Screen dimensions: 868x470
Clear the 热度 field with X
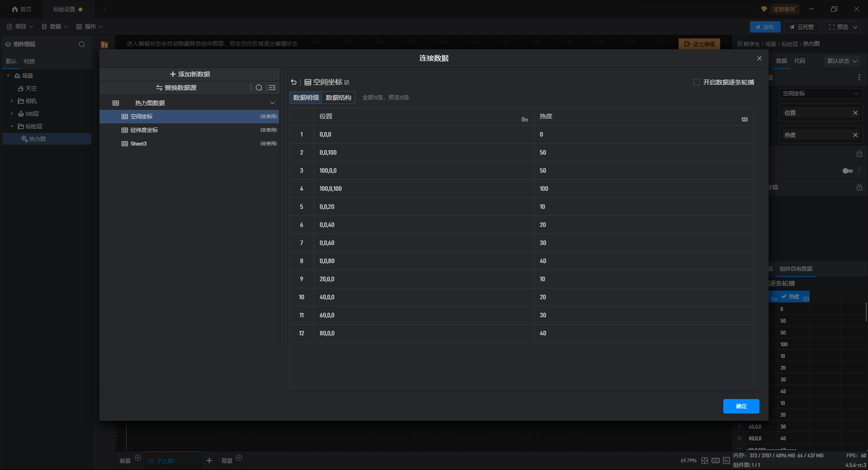(x=855, y=135)
